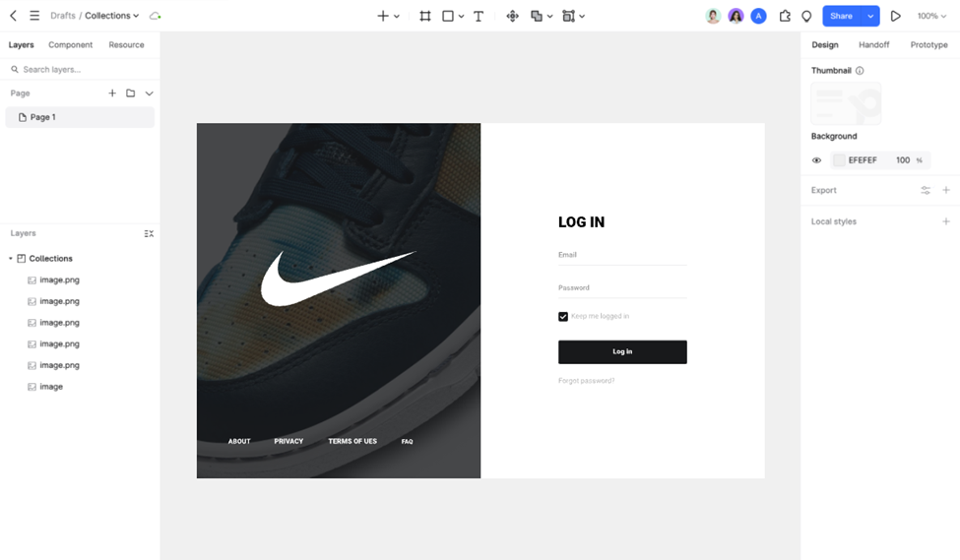Click the second purple user avatar

pyautogui.click(x=736, y=16)
